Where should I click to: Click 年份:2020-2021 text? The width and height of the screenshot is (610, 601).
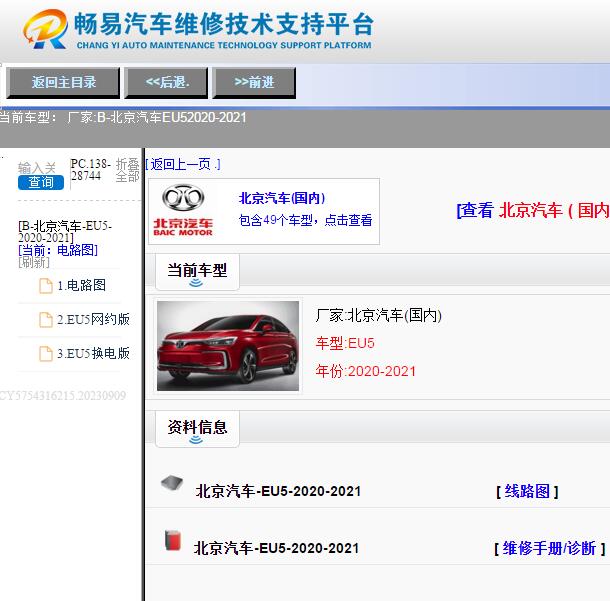click(x=366, y=371)
